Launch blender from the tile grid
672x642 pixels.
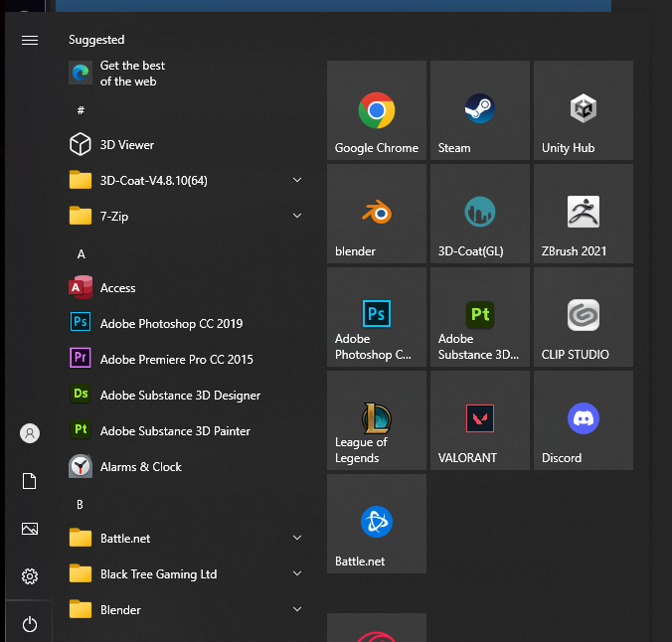[377, 214]
